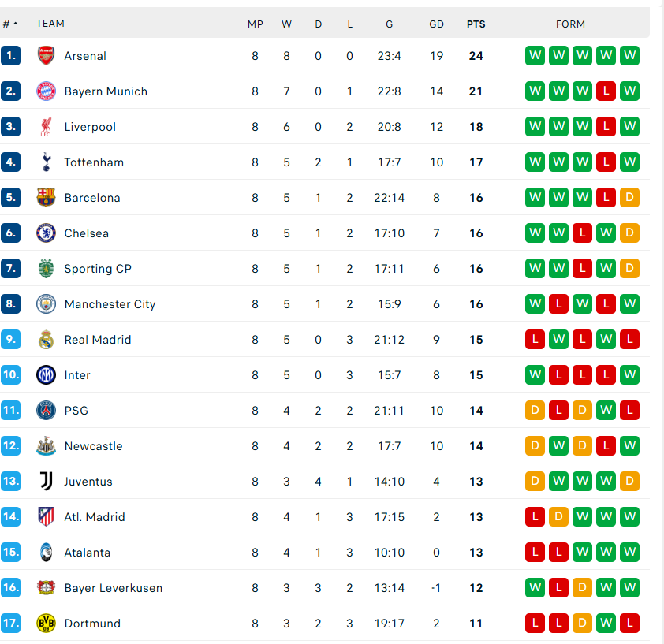This screenshot has width=664, height=644.
Task: Click Bayer Leverkusen team name
Action: [113, 588]
